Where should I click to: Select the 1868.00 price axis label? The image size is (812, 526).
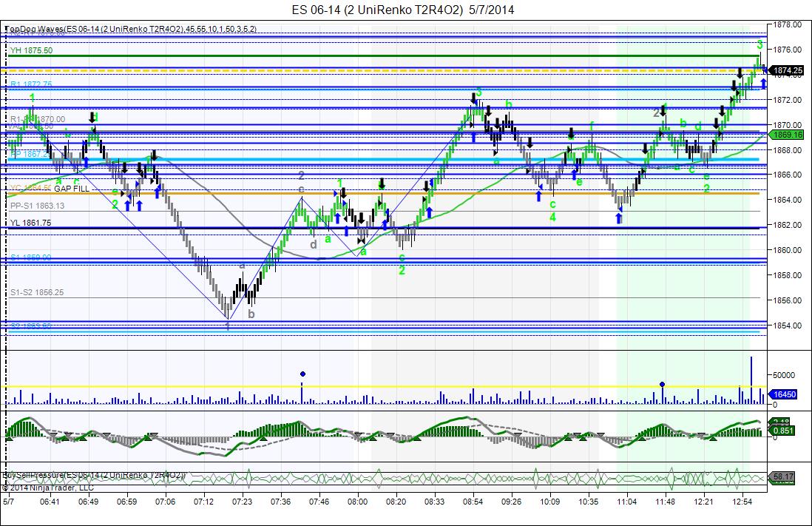coord(788,150)
